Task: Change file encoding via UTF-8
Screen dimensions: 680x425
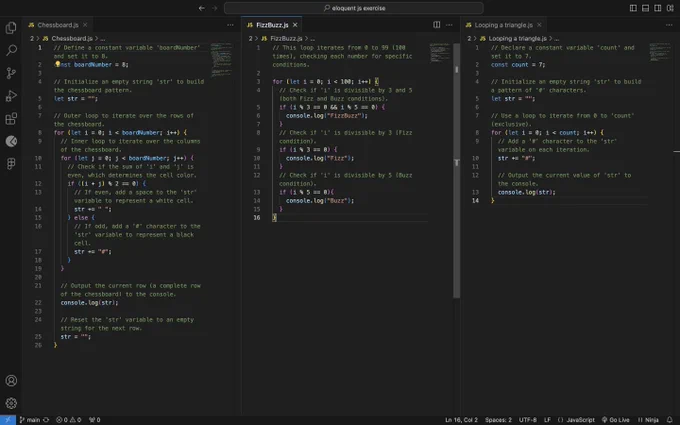Action: point(528,420)
